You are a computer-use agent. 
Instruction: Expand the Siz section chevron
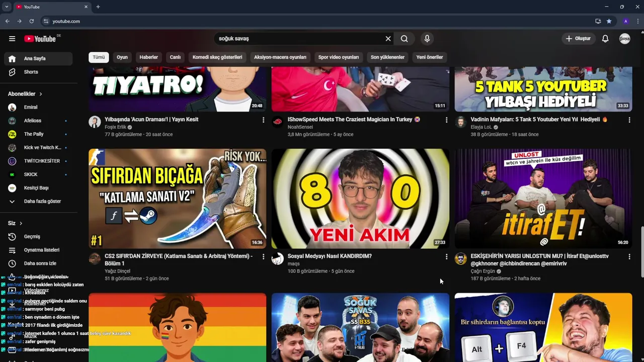(x=21, y=223)
